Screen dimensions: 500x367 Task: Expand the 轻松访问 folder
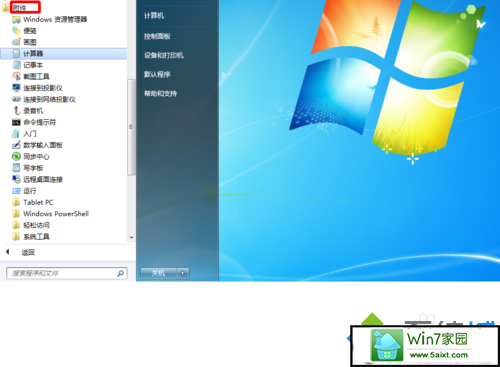[x=31, y=225]
